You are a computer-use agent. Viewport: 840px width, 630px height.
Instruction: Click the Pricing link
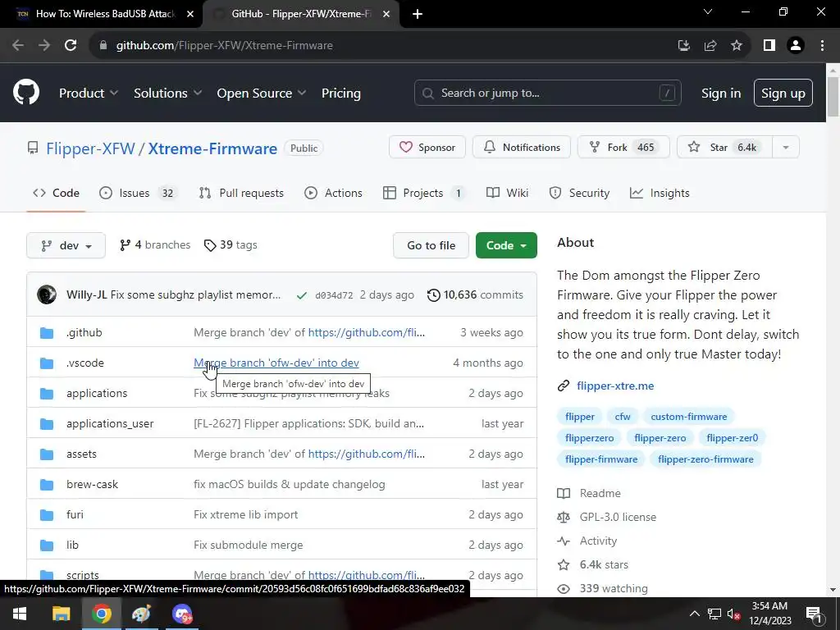[340, 93]
